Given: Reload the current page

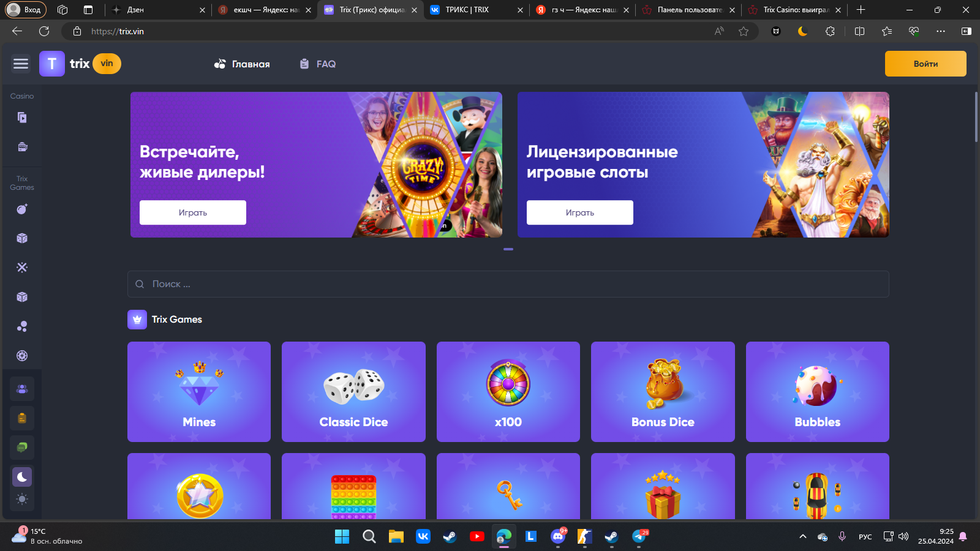Looking at the screenshot, I should (44, 31).
